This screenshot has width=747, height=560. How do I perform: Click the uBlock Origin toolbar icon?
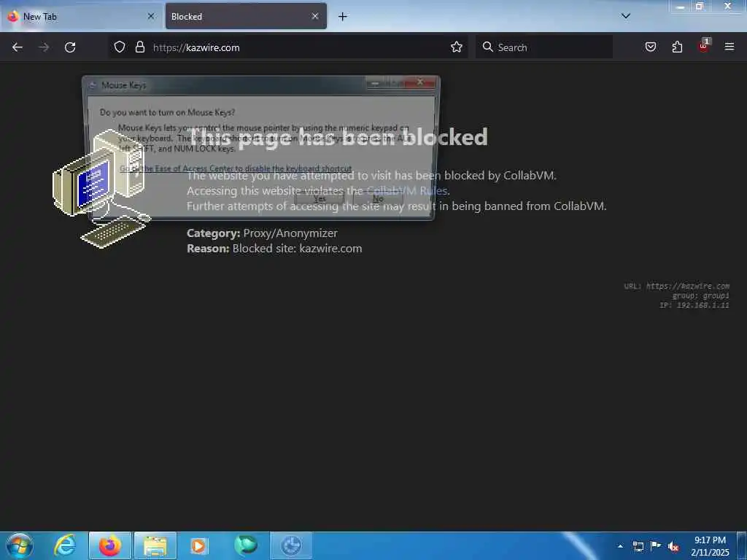(704, 46)
